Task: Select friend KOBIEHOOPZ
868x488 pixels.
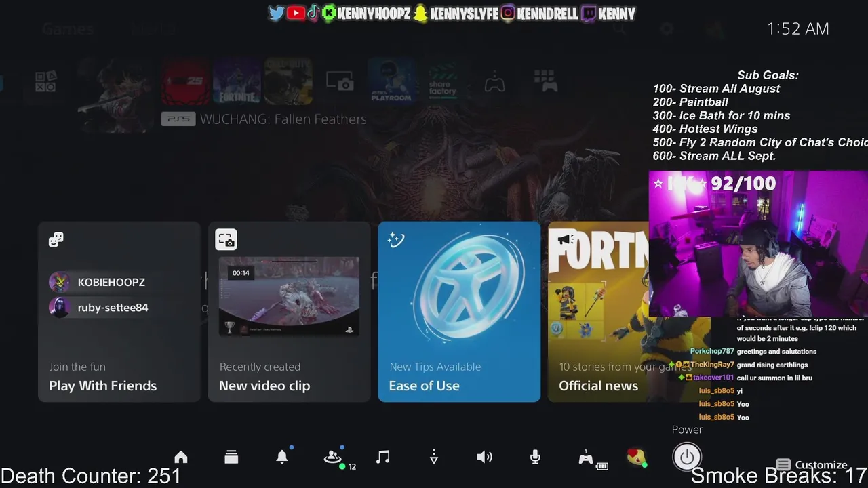Action: click(x=97, y=282)
